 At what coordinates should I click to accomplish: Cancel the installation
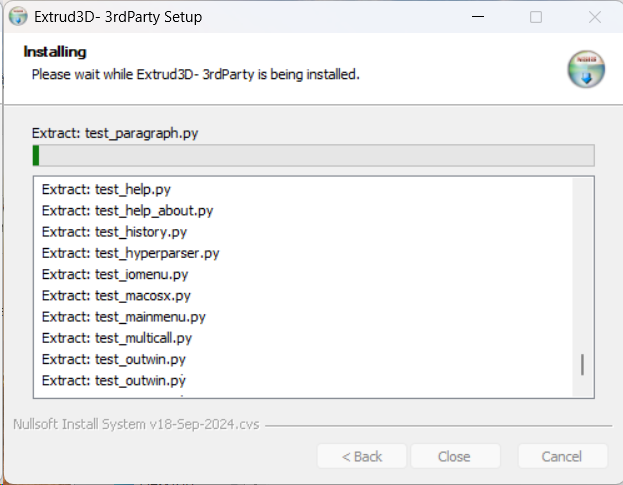(x=562, y=456)
